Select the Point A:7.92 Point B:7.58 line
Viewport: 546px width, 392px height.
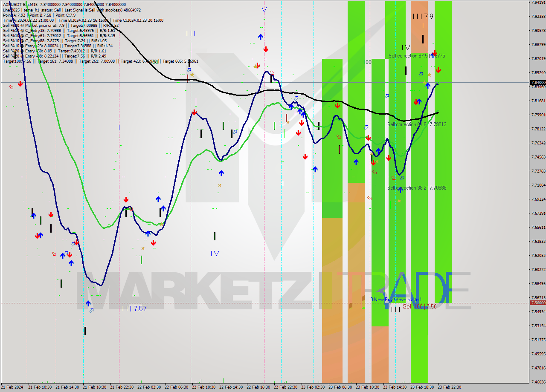(39, 15)
